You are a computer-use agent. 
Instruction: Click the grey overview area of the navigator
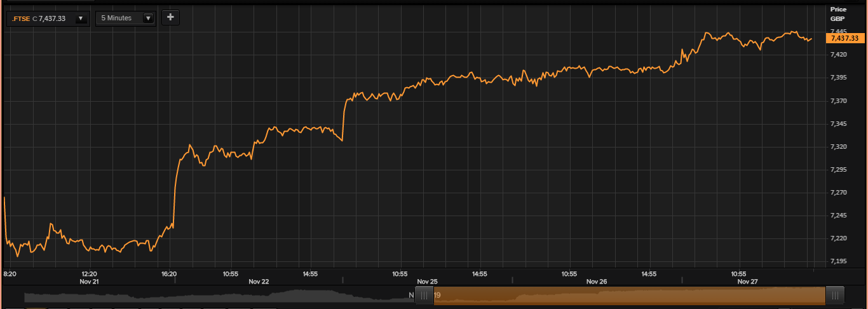[x=219, y=296]
